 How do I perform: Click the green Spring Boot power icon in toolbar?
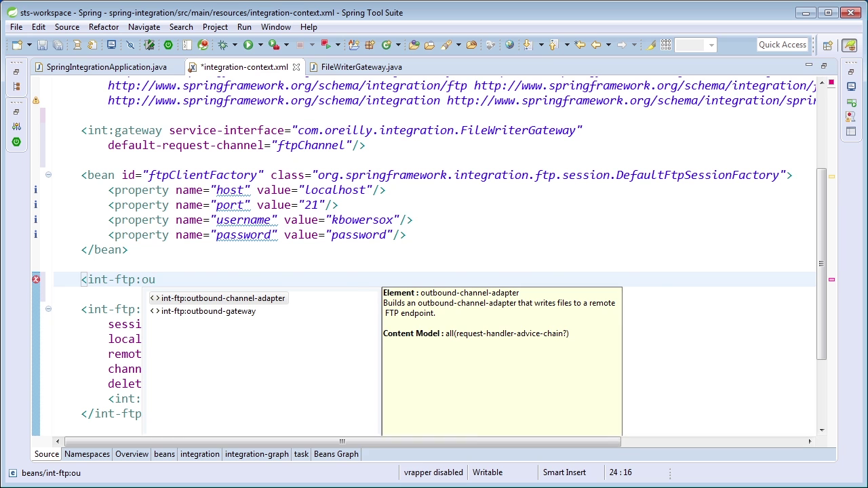pyautogui.click(x=168, y=45)
